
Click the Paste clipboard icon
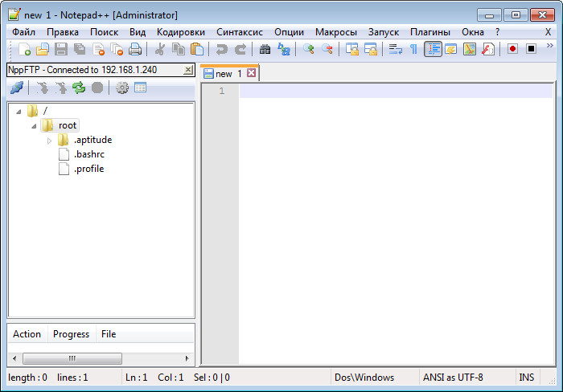[x=197, y=49]
